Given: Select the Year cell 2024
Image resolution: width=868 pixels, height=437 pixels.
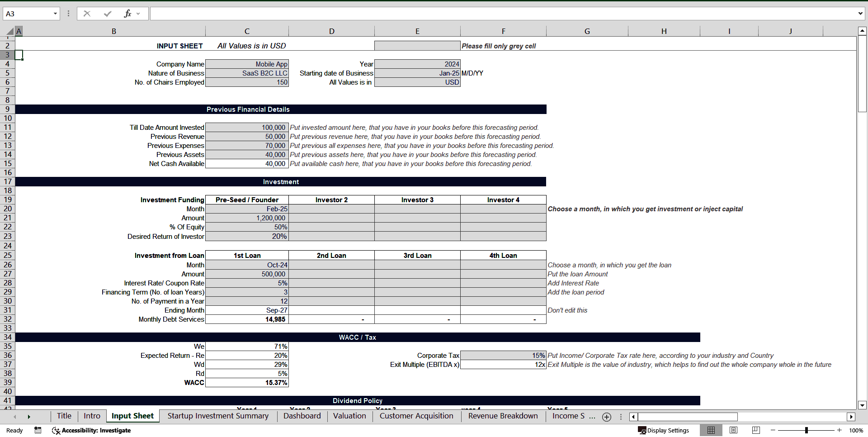Looking at the screenshot, I should click(417, 64).
